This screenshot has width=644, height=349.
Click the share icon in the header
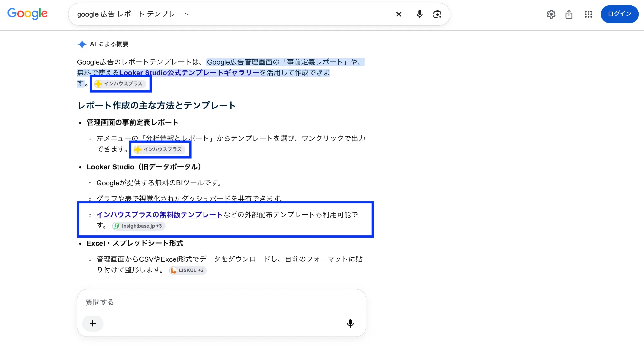[x=569, y=14]
